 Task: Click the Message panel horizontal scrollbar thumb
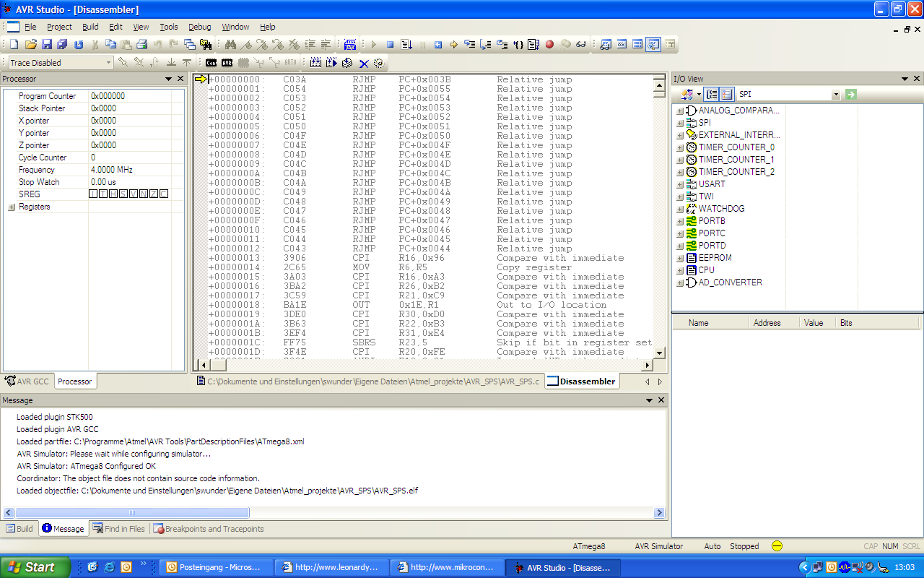point(132,513)
